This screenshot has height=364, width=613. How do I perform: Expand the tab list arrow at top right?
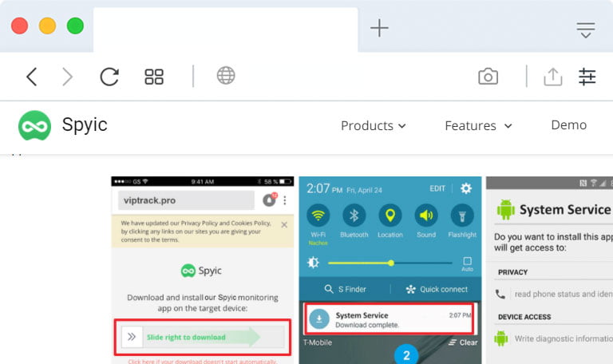[x=586, y=30]
